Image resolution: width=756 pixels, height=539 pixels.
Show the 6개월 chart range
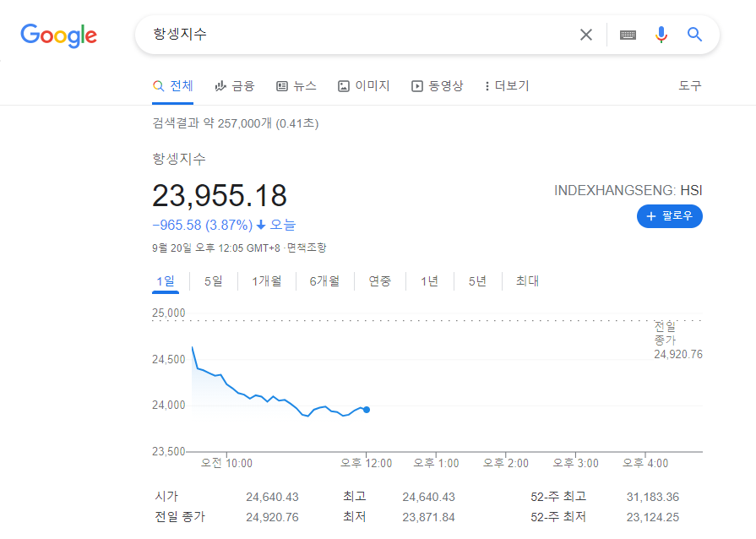point(324,281)
